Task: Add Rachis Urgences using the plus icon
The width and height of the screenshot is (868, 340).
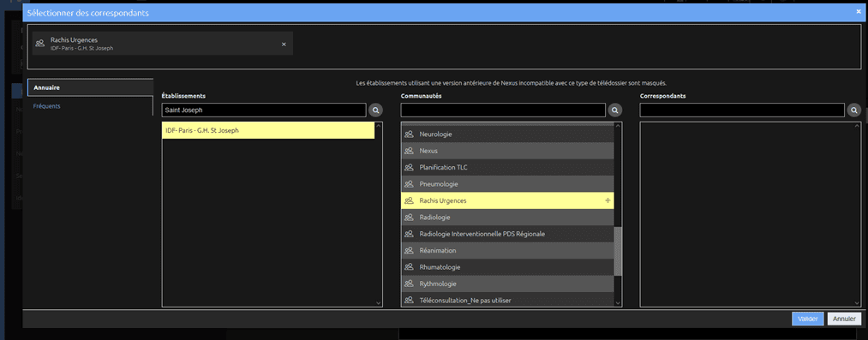Action: [x=608, y=200]
